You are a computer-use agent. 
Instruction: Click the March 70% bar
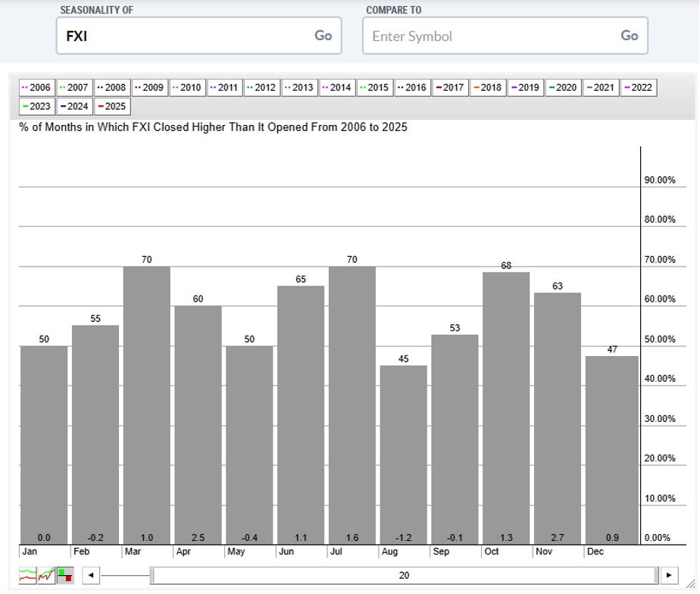pyautogui.click(x=147, y=402)
